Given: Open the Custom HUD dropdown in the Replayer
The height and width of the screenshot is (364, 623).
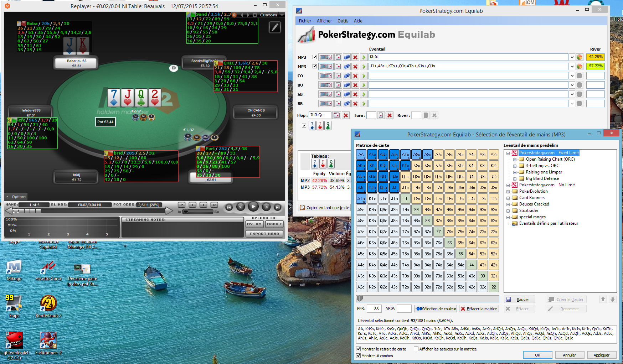Looking at the screenshot, I should pyautogui.click(x=282, y=15).
